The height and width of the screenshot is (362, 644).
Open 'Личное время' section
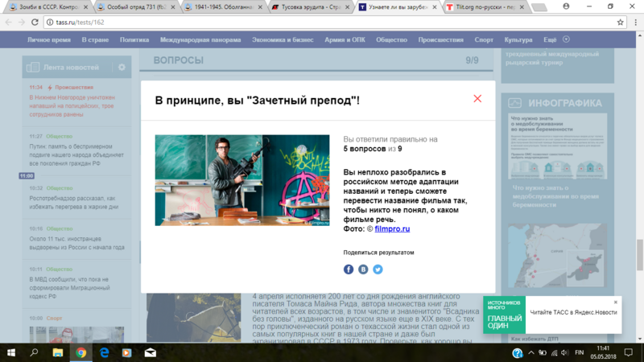click(49, 39)
